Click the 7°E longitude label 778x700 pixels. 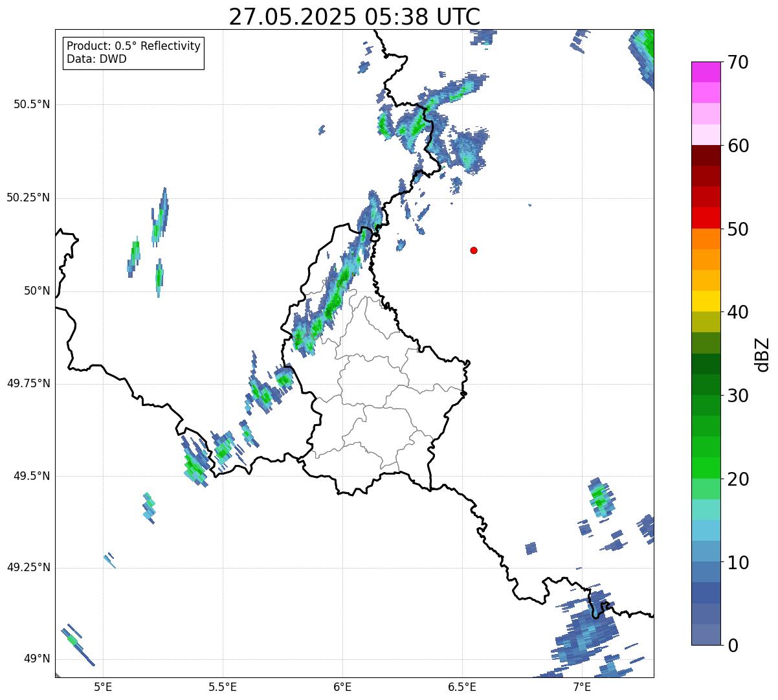click(582, 687)
